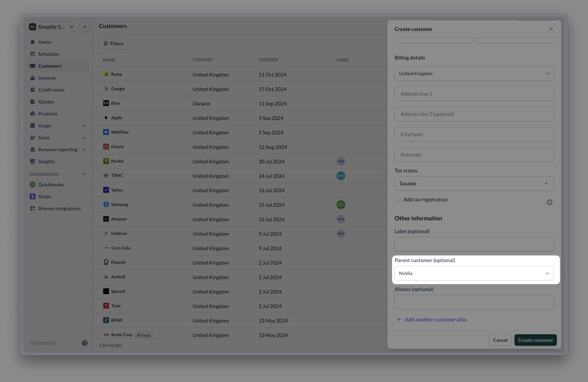Open the Parent customer Nvidia dropdown
588x382 pixels.
(x=474, y=273)
